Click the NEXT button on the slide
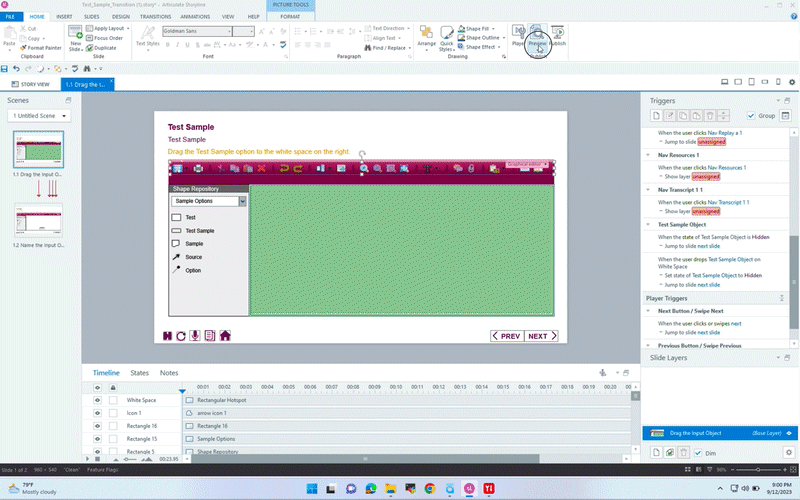 click(x=541, y=336)
